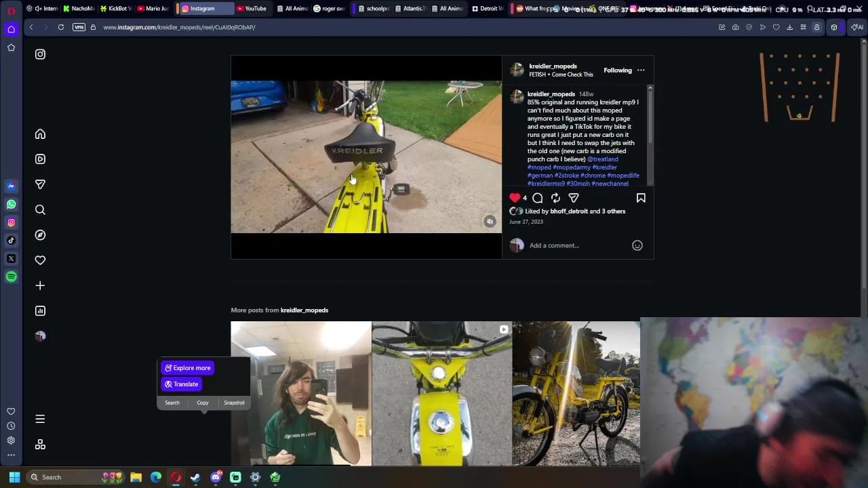Click the Add a comment field
Viewport: 868px width, 488px height.
tap(578, 245)
